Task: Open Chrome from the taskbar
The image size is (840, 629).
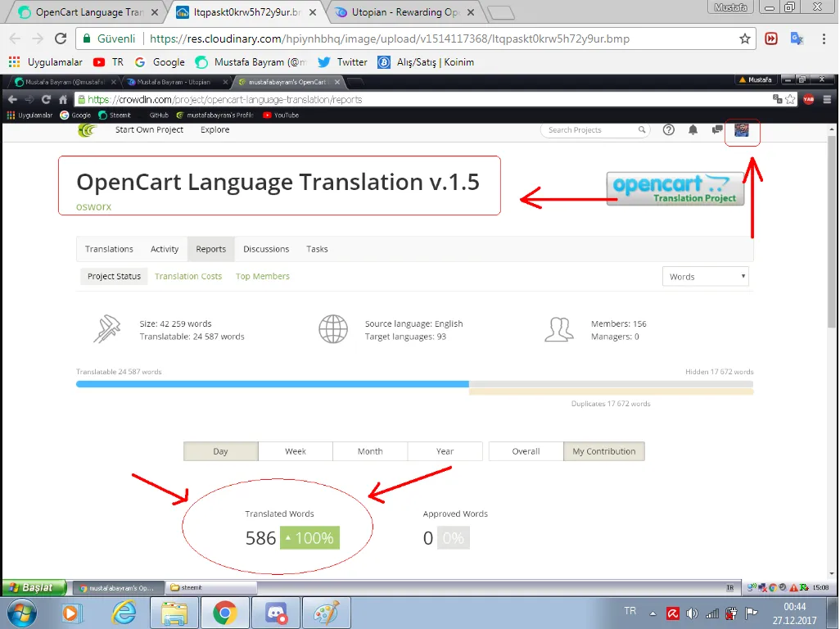Action: [x=224, y=613]
